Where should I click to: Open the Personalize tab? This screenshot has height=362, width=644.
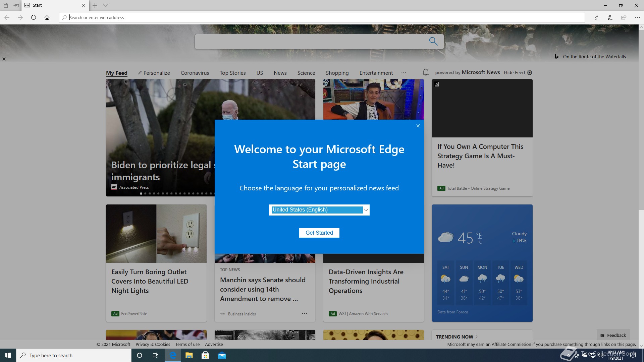pos(154,73)
